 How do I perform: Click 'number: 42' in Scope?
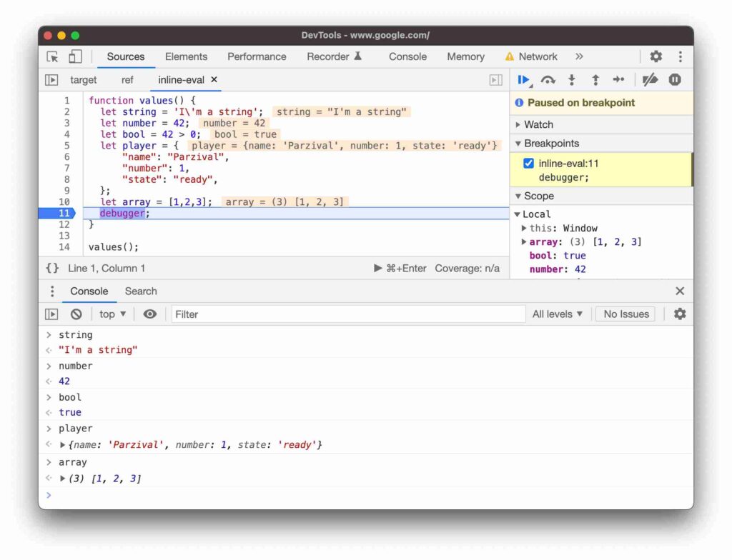[558, 269]
